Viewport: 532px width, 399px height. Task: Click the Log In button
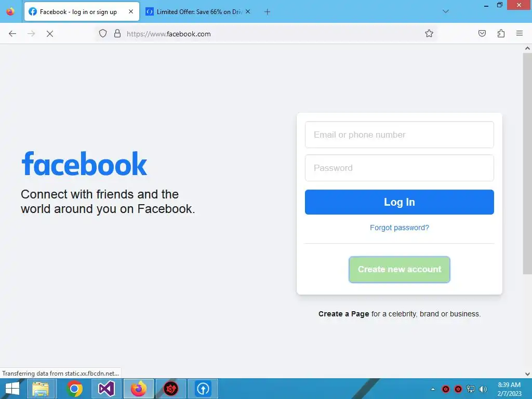point(400,202)
